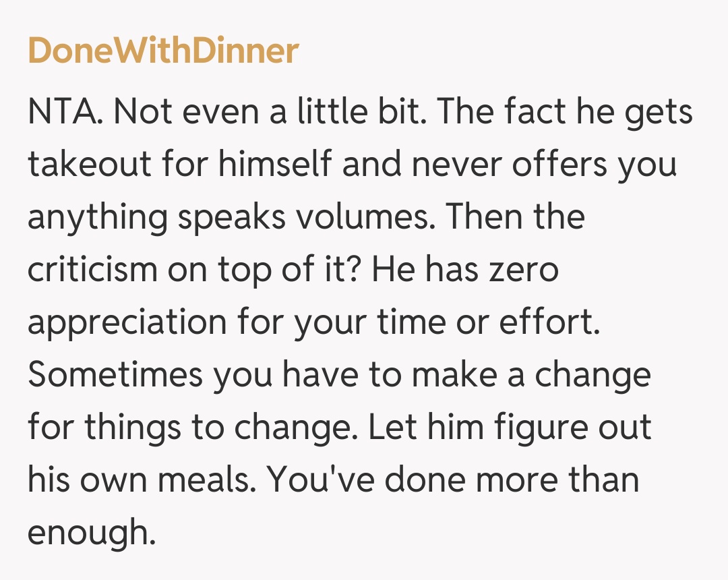Click the word "appreciation" in the comment

[x=127, y=322]
